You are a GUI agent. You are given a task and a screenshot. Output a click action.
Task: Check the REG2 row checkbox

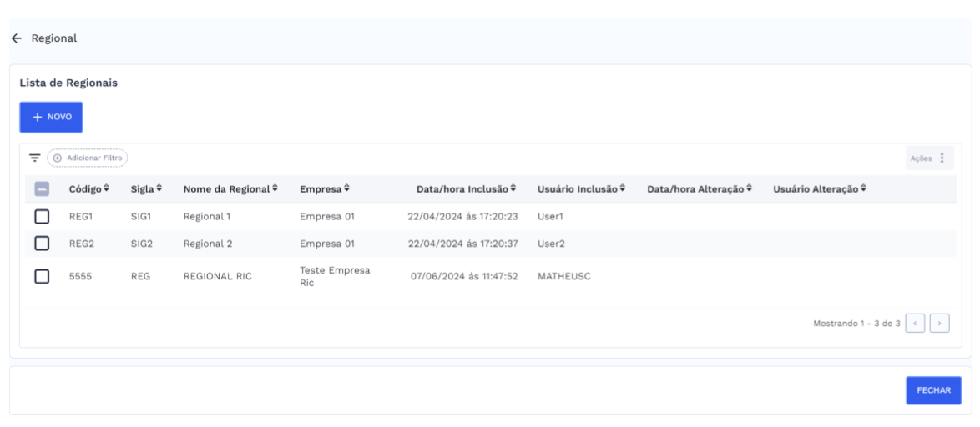(42, 244)
